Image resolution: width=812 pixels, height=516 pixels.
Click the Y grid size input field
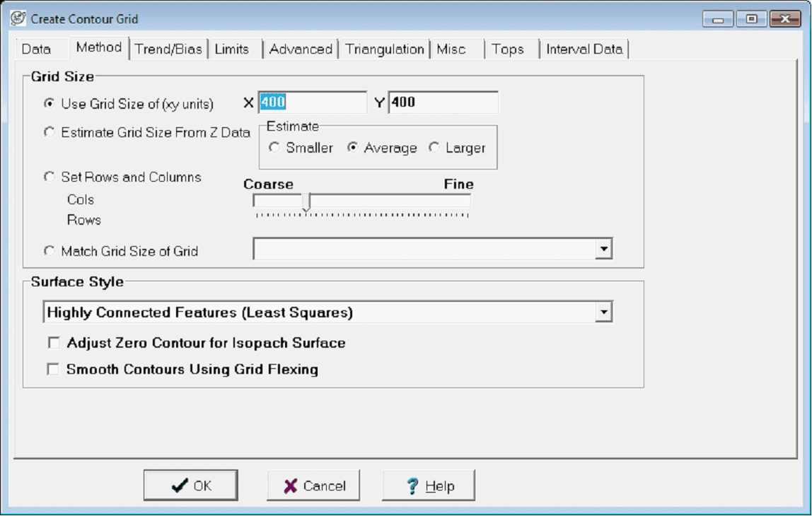click(443, 102)
